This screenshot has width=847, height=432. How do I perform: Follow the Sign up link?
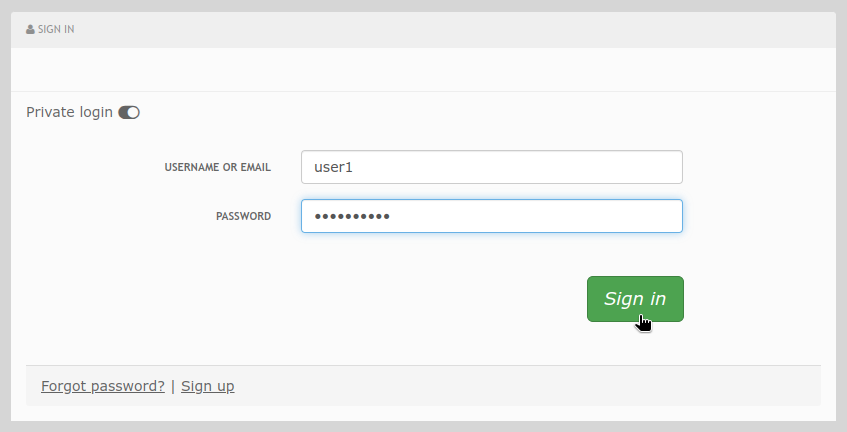pos(207,386)
